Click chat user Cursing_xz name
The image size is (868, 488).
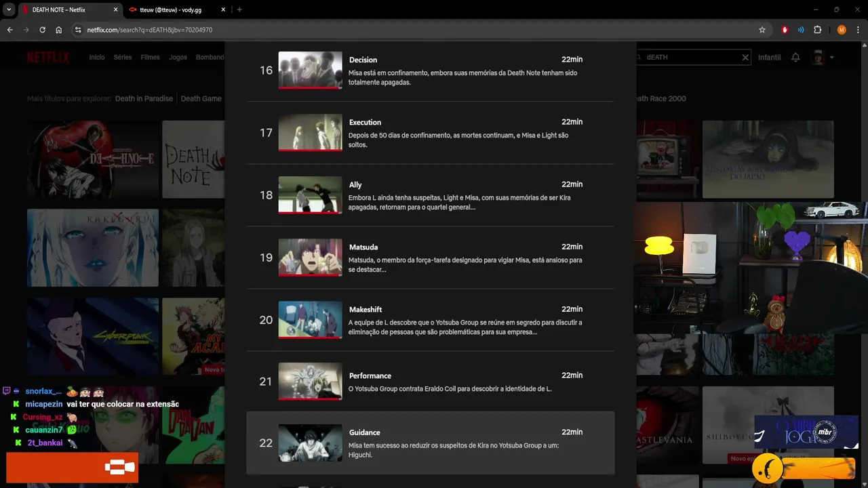43,417
